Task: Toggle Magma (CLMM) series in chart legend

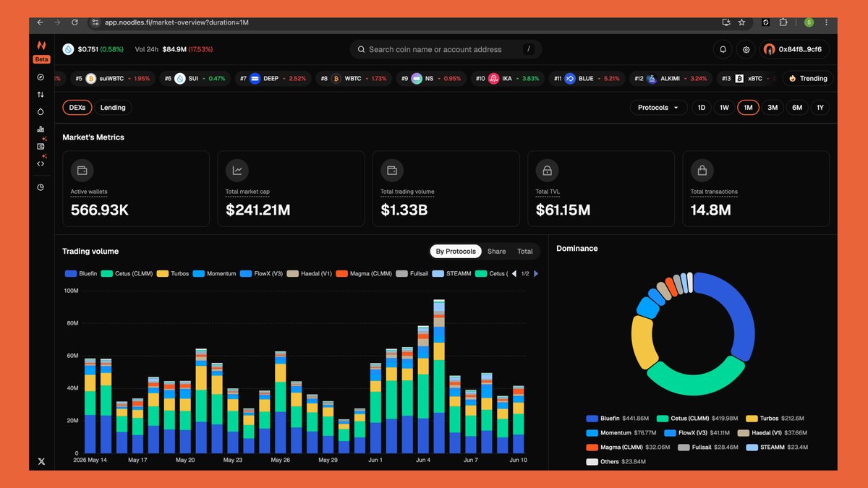Action: (x=365, y=274)
